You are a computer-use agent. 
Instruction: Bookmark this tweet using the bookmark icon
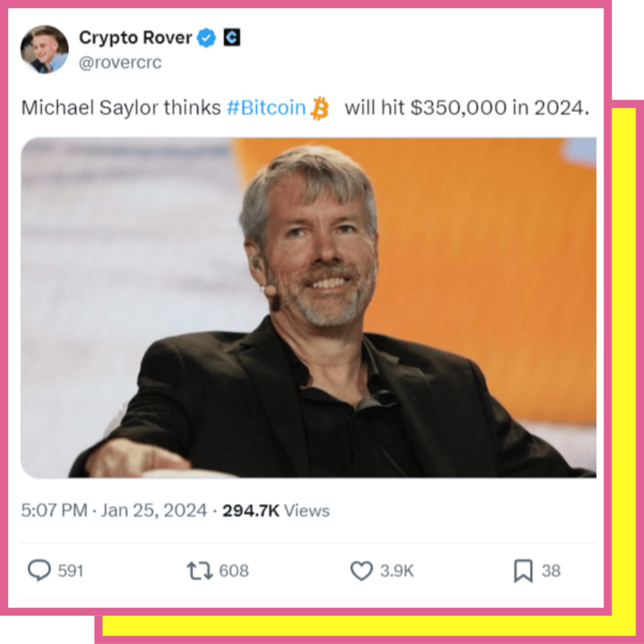point(523,571)
